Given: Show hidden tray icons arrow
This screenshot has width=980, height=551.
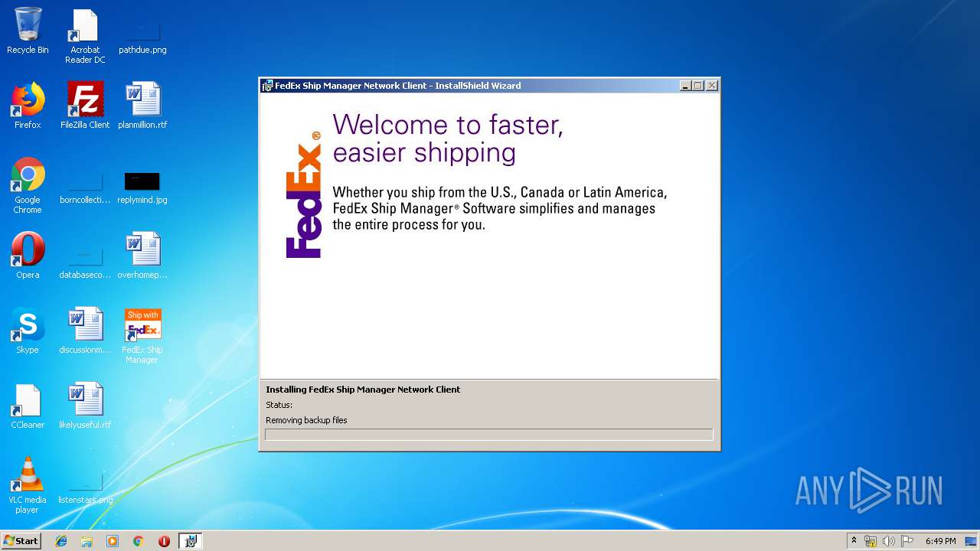Looking at the screenshot, I should [854, 541].
